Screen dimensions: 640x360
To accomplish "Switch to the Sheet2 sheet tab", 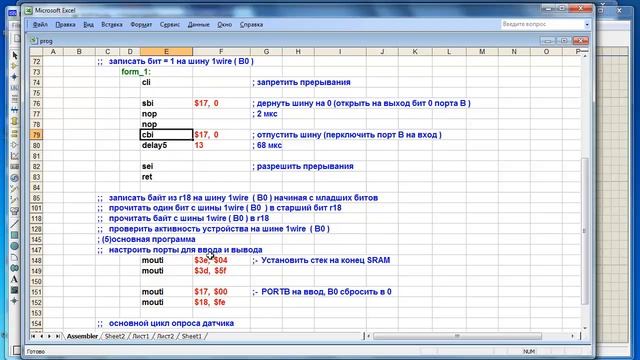I will pos(115,336).
